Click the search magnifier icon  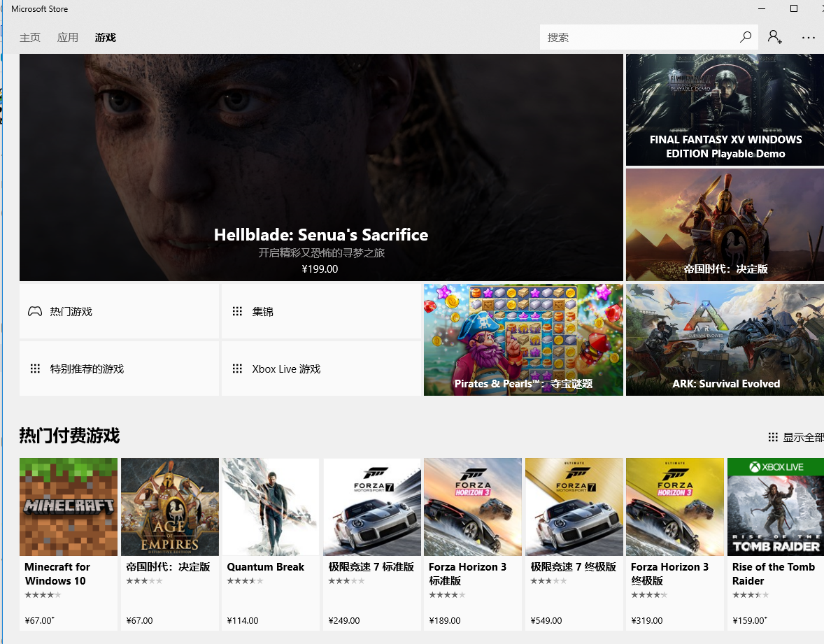[745, 37]
